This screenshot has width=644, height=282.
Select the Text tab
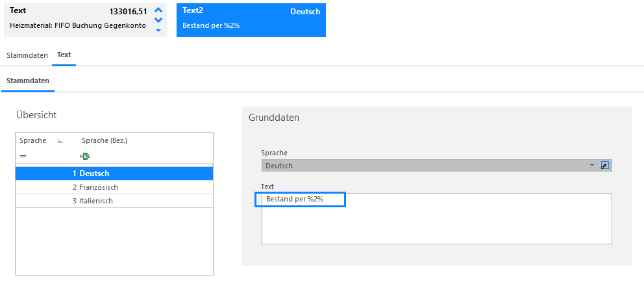(x=64, y=55)
